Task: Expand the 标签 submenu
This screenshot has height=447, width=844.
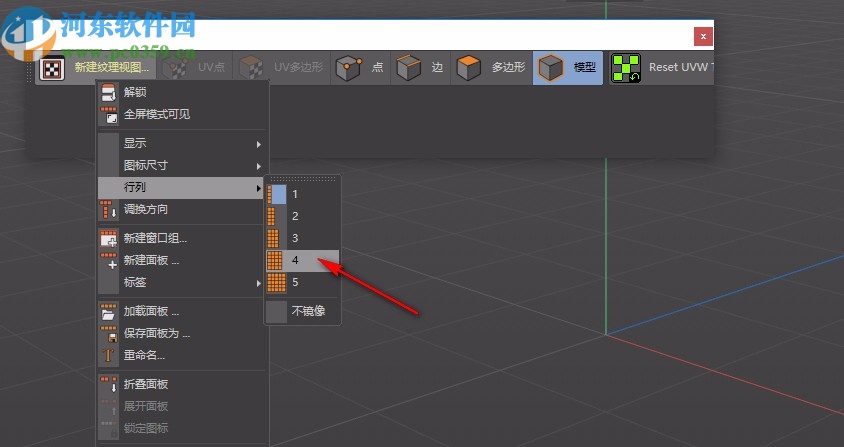Action: (x=182, y=282)
